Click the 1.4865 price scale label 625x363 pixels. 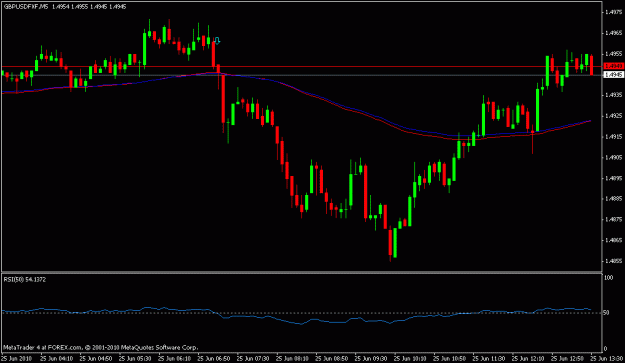pos(613,240)
